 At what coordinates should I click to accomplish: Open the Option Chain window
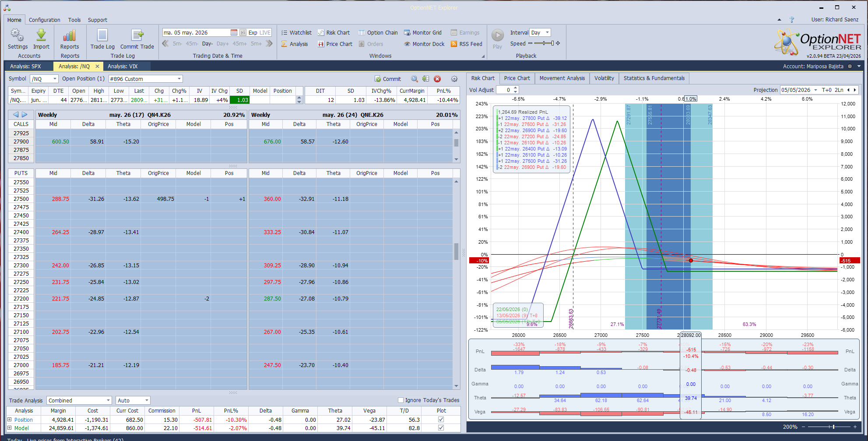pos(378,32)
